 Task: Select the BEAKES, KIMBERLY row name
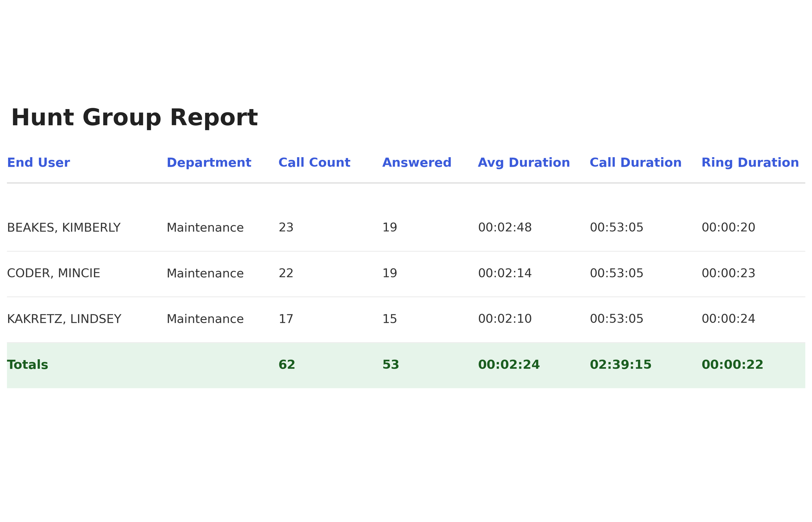64,227
